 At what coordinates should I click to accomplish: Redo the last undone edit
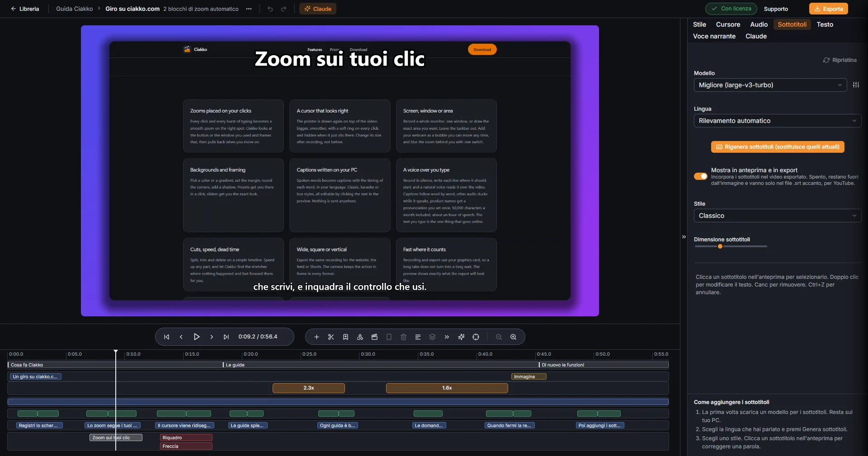(284, 9)
